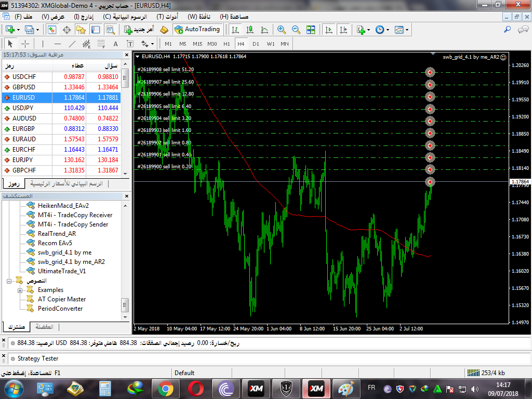Toggle Auto Scroll of the chart
The height and width of the screenshot is (399, 532).
coord(329,30)
